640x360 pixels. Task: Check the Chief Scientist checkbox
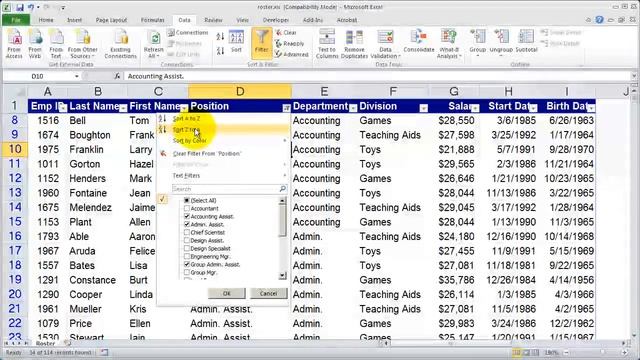click(187, 232)
